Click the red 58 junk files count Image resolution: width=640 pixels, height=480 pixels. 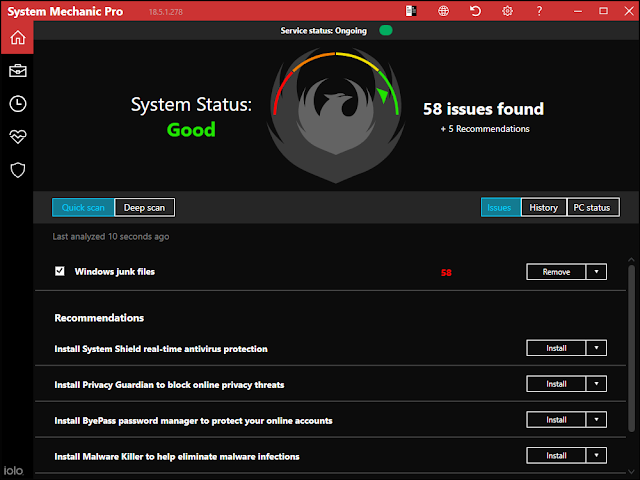click(x=446, y=273)
